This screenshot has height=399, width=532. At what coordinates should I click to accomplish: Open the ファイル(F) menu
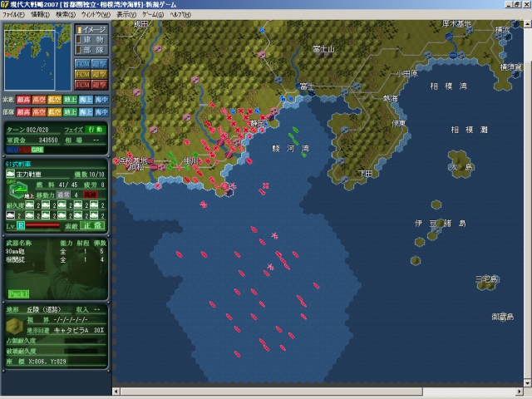click(x=13, y=15)
